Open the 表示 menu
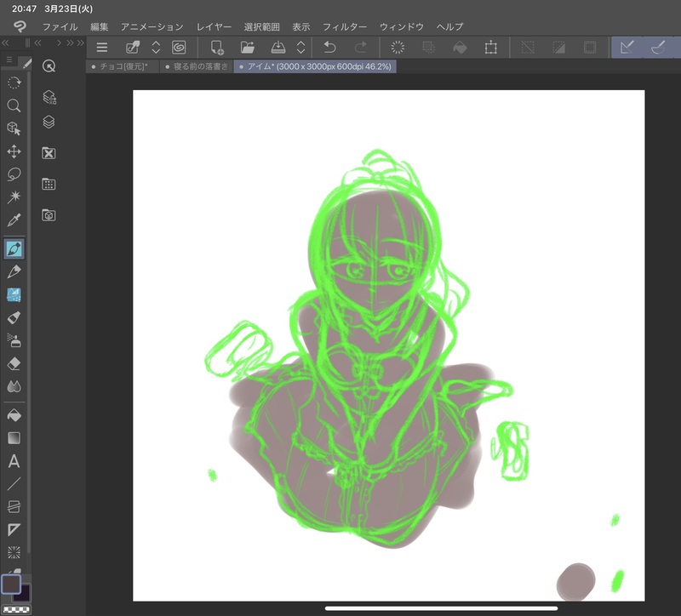This screenshot has width=681, height=616. tap(301, 27)
